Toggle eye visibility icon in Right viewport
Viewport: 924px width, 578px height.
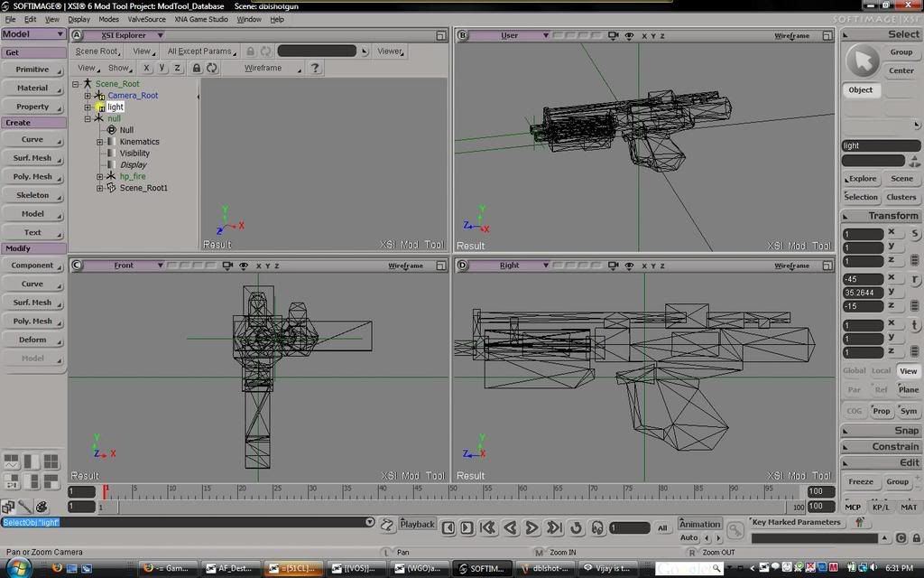[629, 266]
